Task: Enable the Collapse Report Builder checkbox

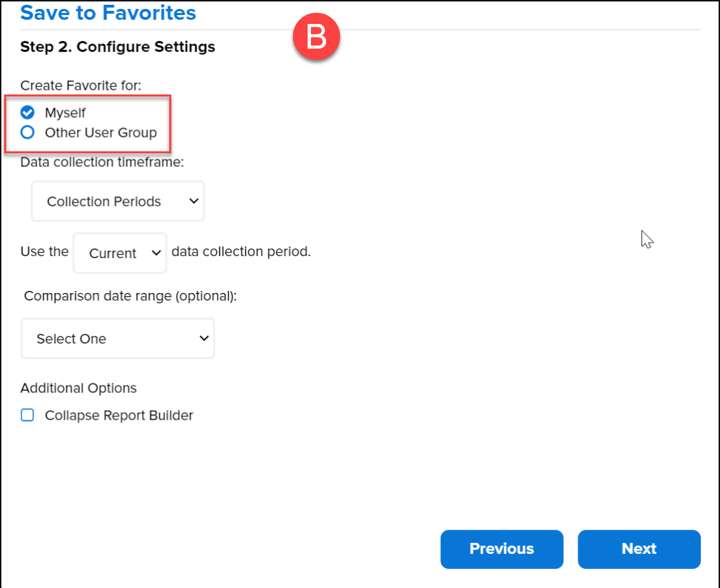Action: click(27, 415)
